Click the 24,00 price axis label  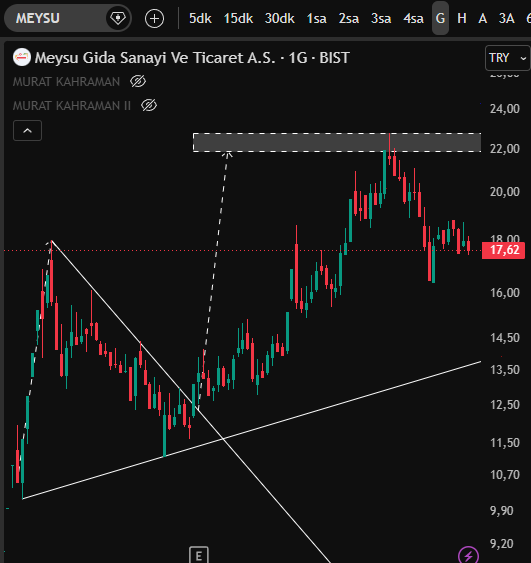[504, 109]
